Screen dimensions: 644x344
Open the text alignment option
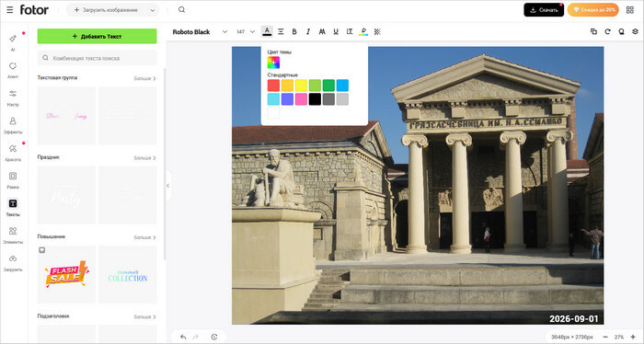click(281, 31)
